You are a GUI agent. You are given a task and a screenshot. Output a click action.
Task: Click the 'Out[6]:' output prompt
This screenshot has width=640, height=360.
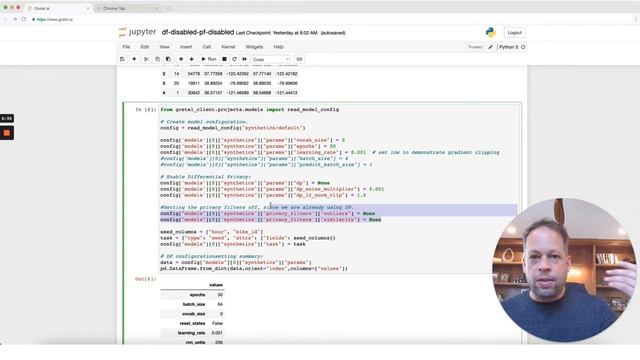click(145, 279)
